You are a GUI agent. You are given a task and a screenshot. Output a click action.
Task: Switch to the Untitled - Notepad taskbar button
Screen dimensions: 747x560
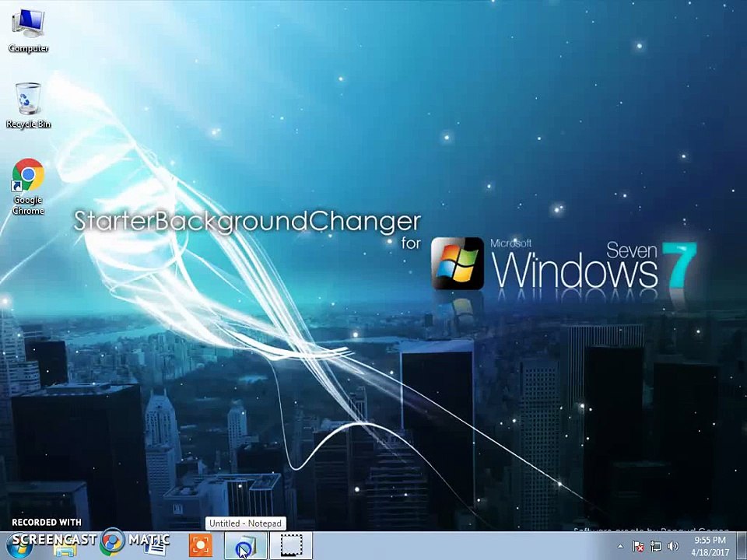tap(246, 546)
